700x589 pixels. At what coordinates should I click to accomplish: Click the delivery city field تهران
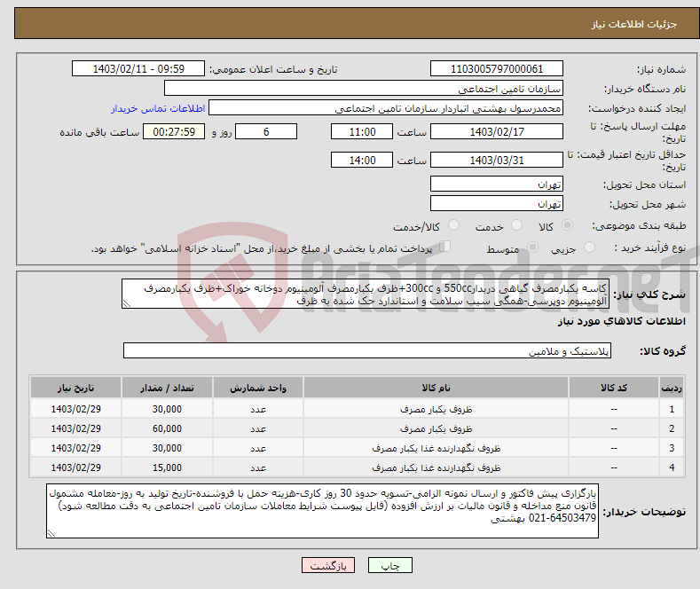point(497,203)
